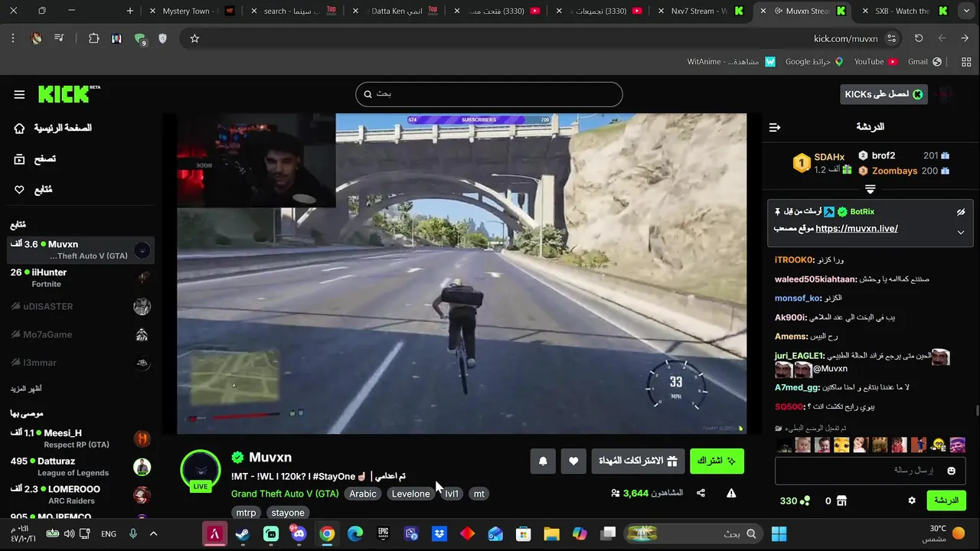Open Discord from taskbar
980x551 pixels.
299,533
